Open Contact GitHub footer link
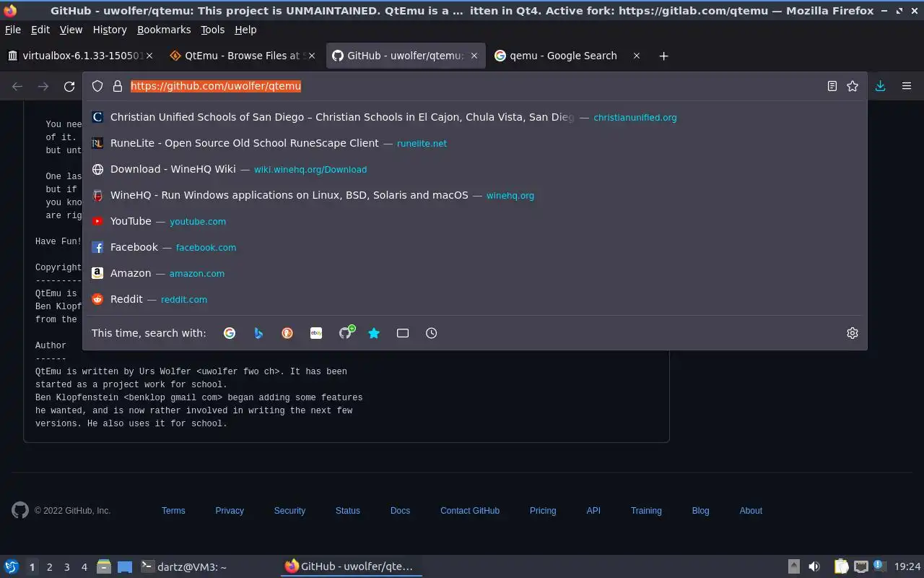The image size is (924, 578). [470, 510]
